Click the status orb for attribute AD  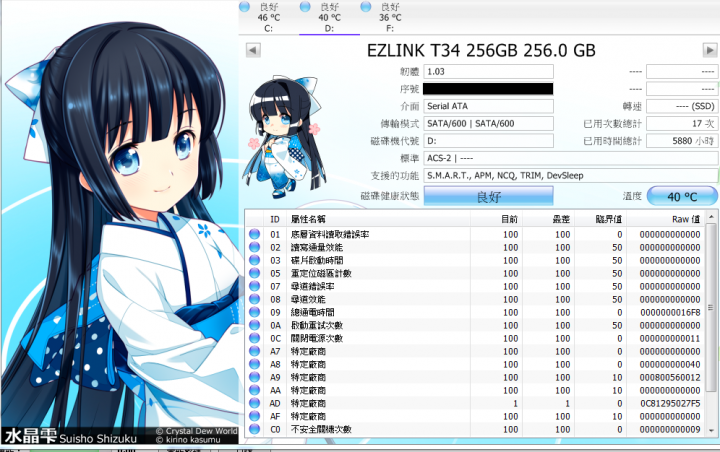coord(254,403)
